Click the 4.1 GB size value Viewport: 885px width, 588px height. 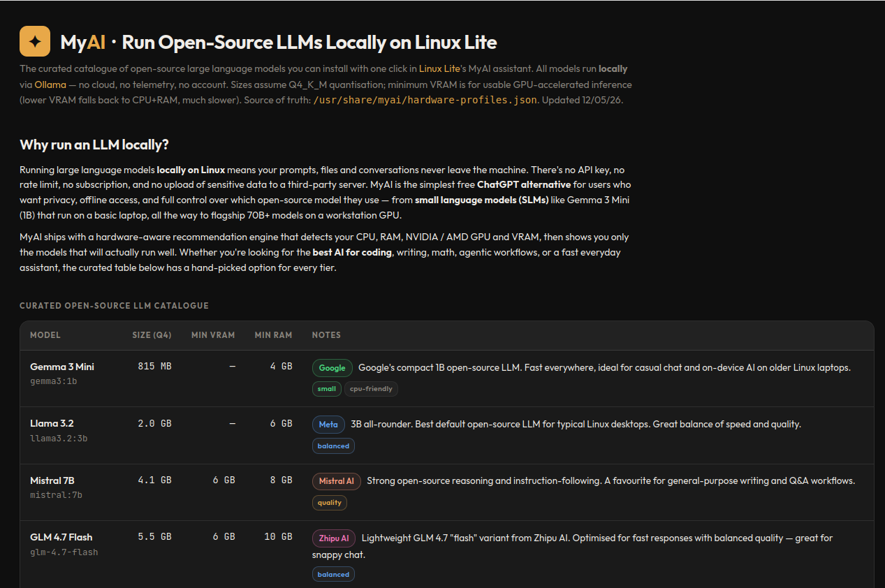pyautogui.click(x=154, y=480)
